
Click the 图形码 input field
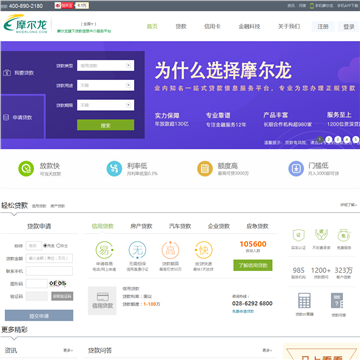click(37, 284)
